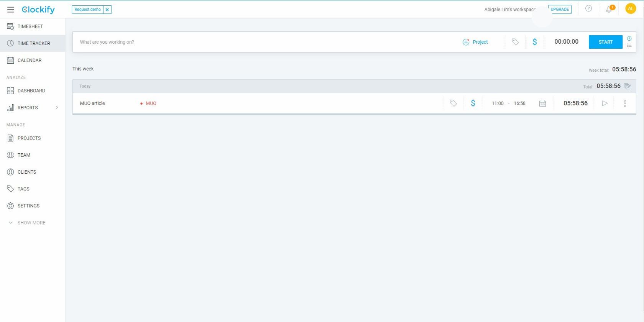Click the Clients person icon
This screenshot has width=644, height=322.
10,172
